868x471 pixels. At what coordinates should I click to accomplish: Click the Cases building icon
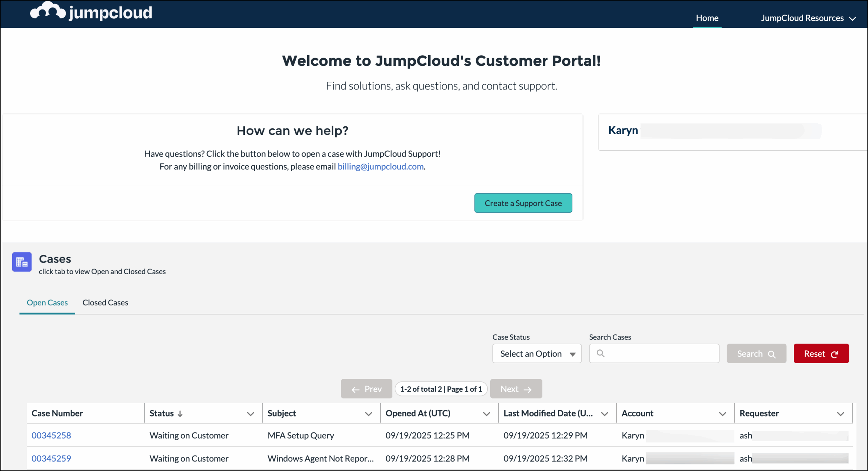coord(21,262)
